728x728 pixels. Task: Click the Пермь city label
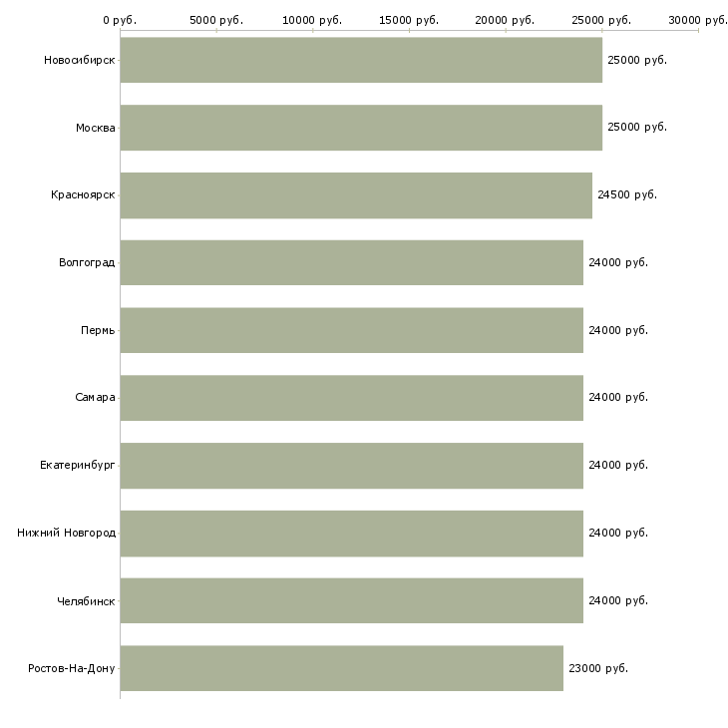tap(98, 330)
